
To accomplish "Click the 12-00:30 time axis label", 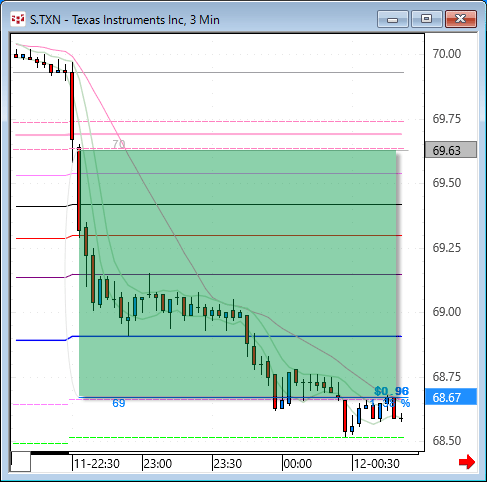I will click(377, 464).
